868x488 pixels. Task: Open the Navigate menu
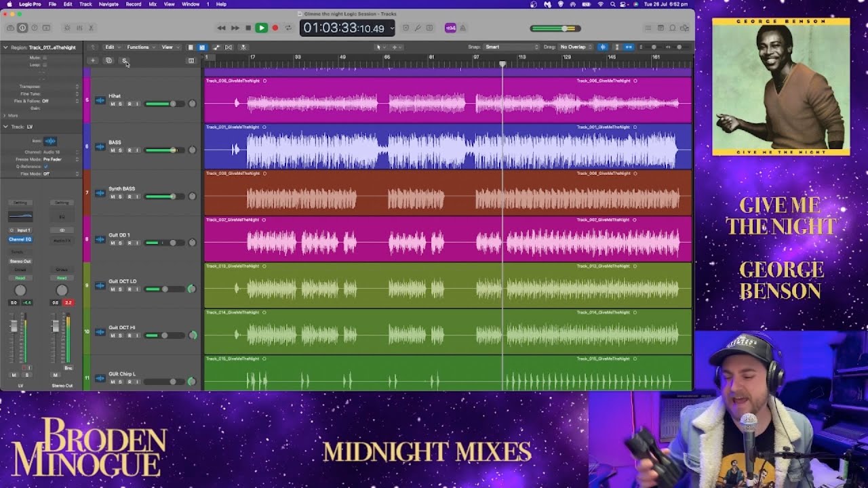click(108, 4)
